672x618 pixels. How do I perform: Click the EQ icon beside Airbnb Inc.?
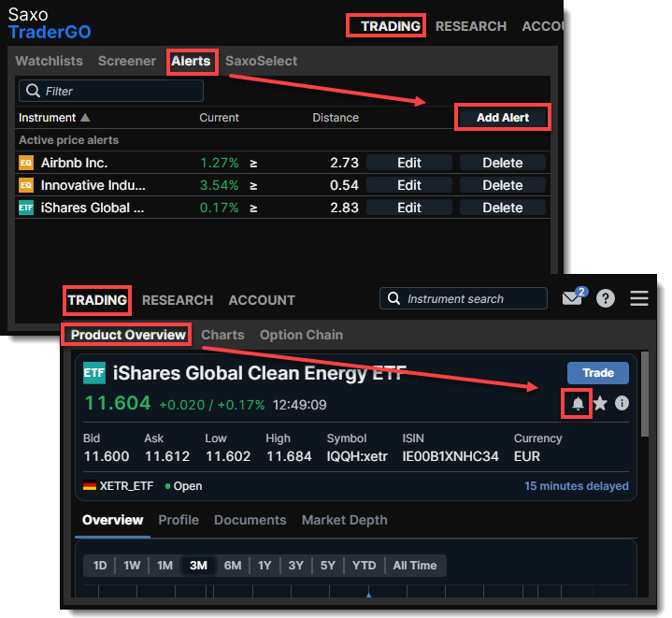(26, 163)
